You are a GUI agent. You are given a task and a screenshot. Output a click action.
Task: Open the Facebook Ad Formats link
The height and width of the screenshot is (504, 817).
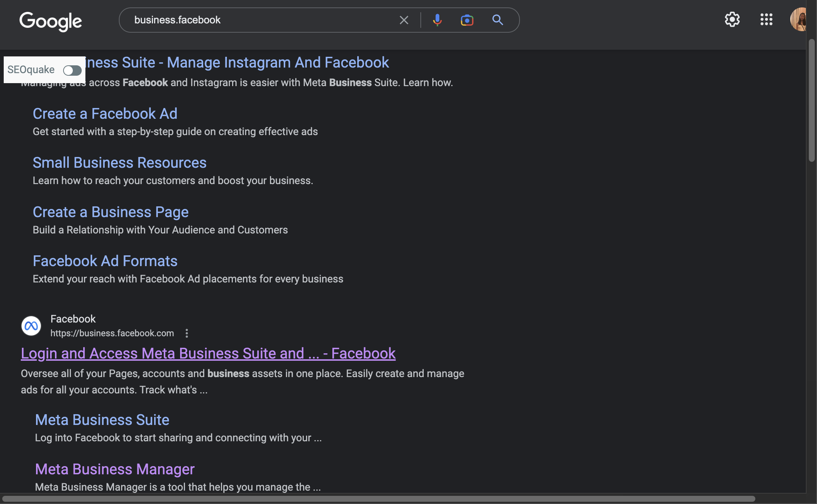coord(105,261)
